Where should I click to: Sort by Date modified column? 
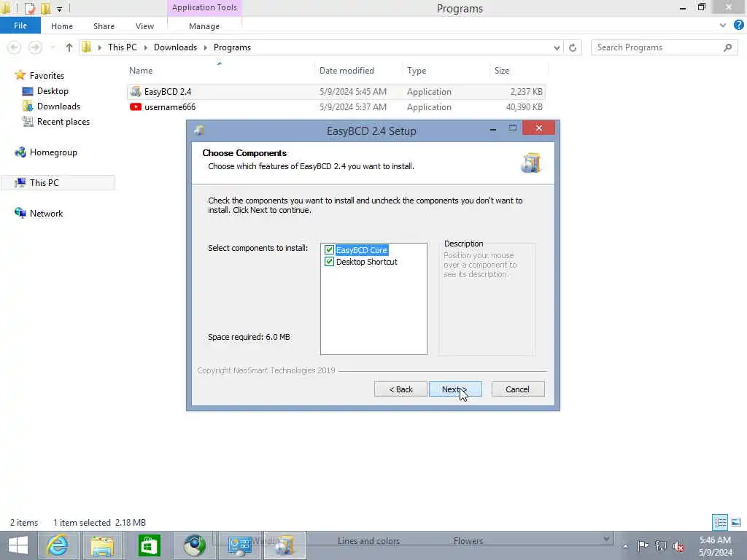(347, 71)
